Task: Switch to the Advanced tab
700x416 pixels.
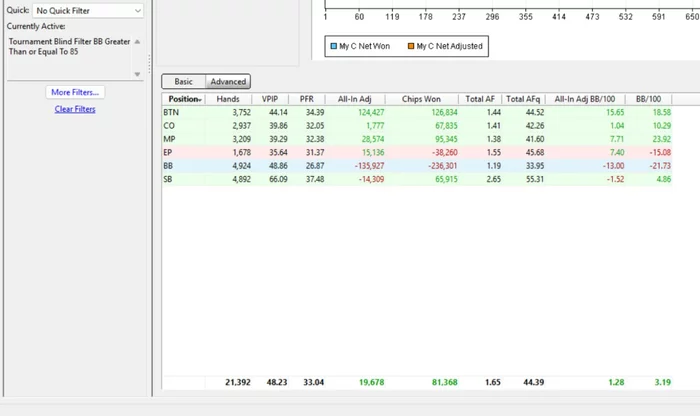Action: [x=228, y=82]
